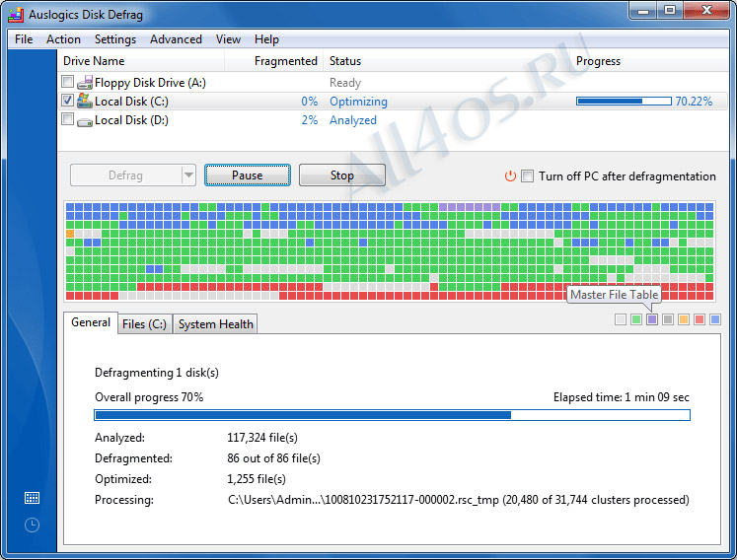Viewport: 737px width, 560px height.
Task: Click the 'Elapsed time: 1 min 09 sec' text
Action: pyautogui.click(x=621, y=397)
